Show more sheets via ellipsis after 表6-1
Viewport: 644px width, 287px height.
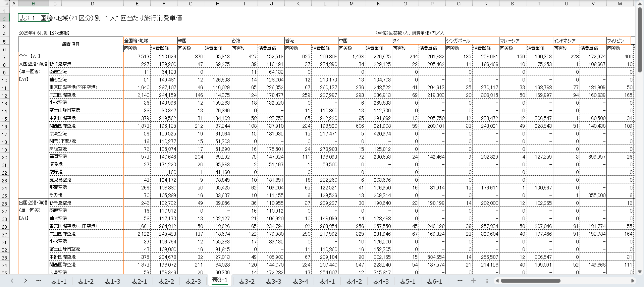tap(460, 281)
